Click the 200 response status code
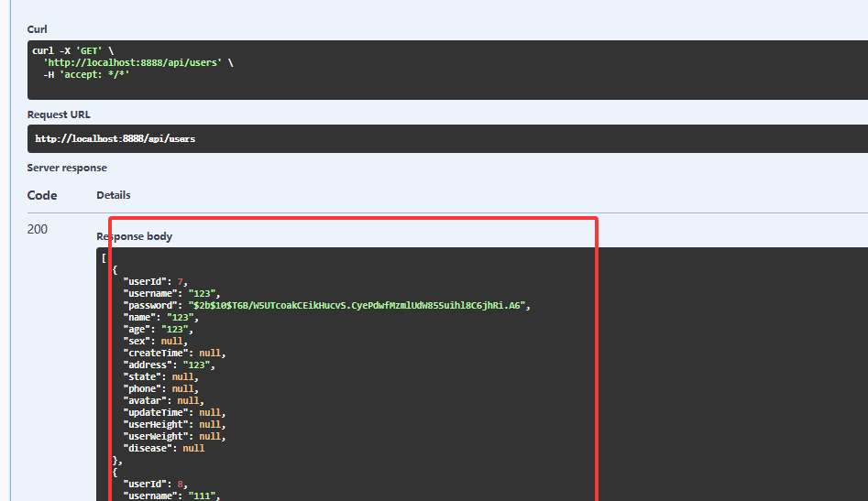Image resolution: width=868 pixels, height=501 pixels. (x=37, y=229)
